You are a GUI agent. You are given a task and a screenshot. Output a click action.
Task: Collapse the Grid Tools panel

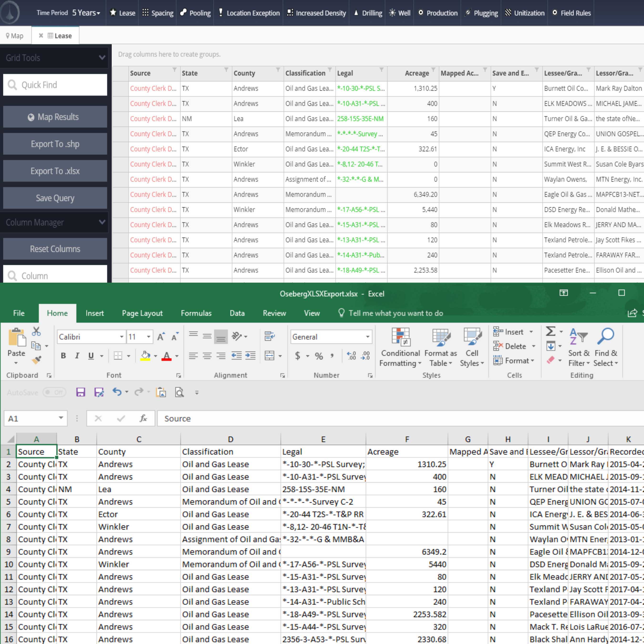tap(102, 58)
